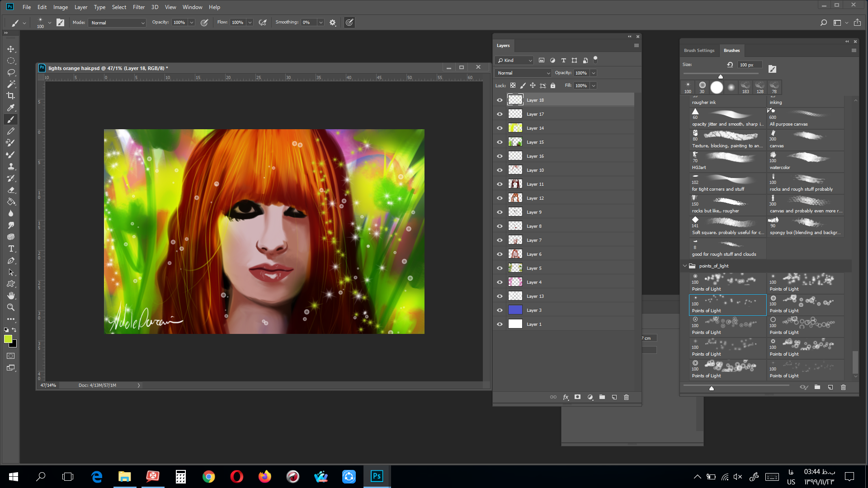Open Chrome from the taskbar
This screenshot has width=868, height=488.
click(x=208, y=477)
